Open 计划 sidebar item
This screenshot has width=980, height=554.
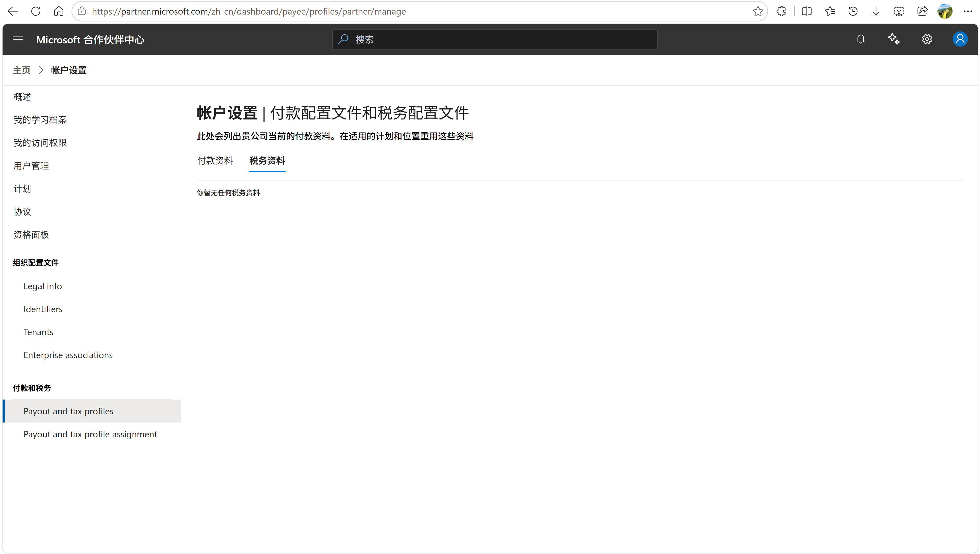[x=22, y=189]
